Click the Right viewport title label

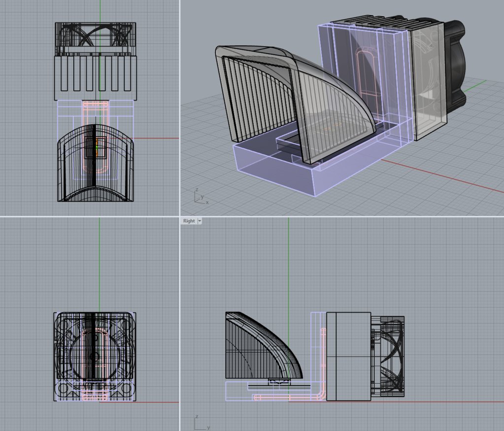[x=189, y=221]
